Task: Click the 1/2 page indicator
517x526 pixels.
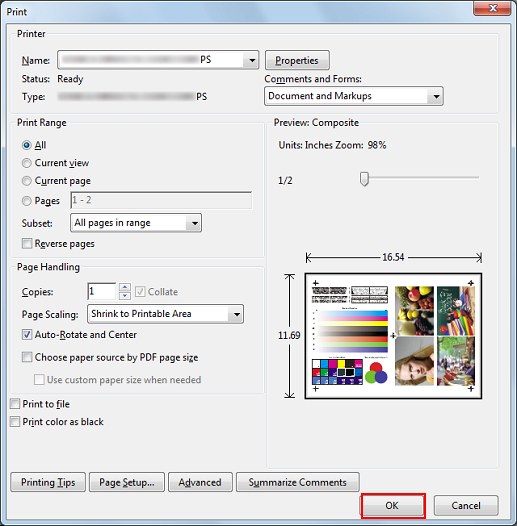Action: 285,180
